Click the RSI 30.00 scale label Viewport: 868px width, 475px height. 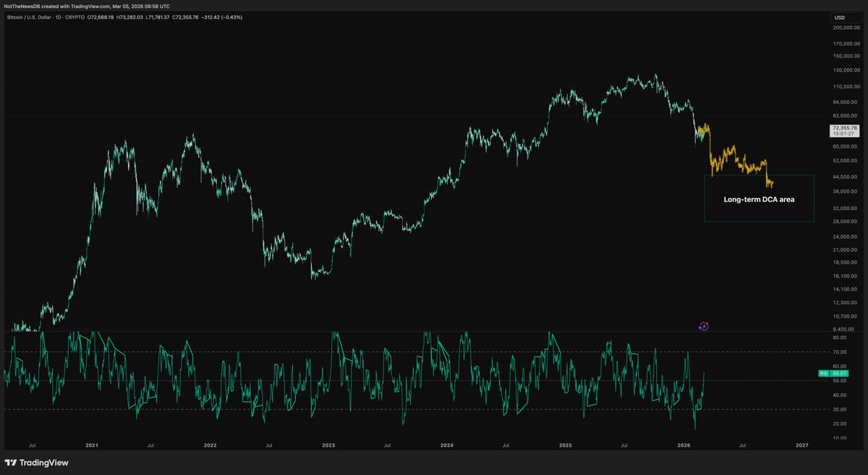(x=840, y=409)
